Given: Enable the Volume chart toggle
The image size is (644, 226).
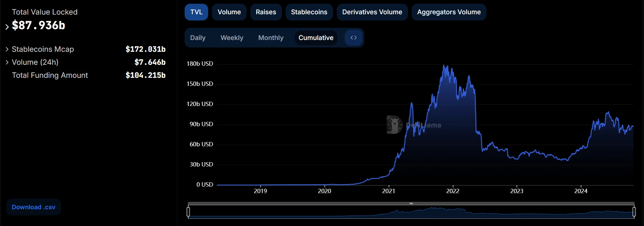Looking at the screenshot, I should point(229,12).
